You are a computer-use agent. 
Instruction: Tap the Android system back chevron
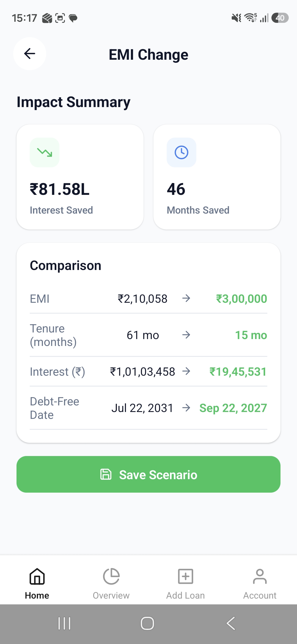[231, 623]
